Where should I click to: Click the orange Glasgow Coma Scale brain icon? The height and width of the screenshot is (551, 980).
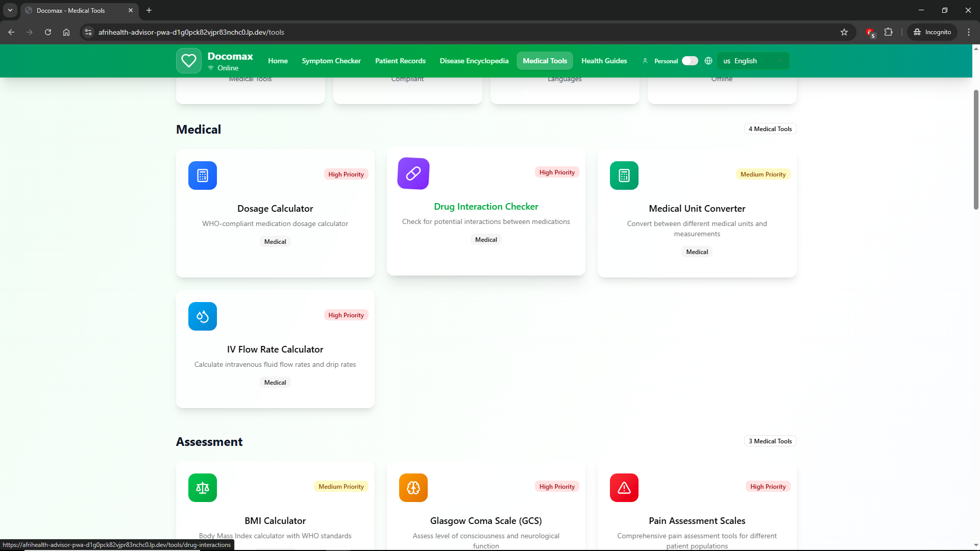pos(413,488)
